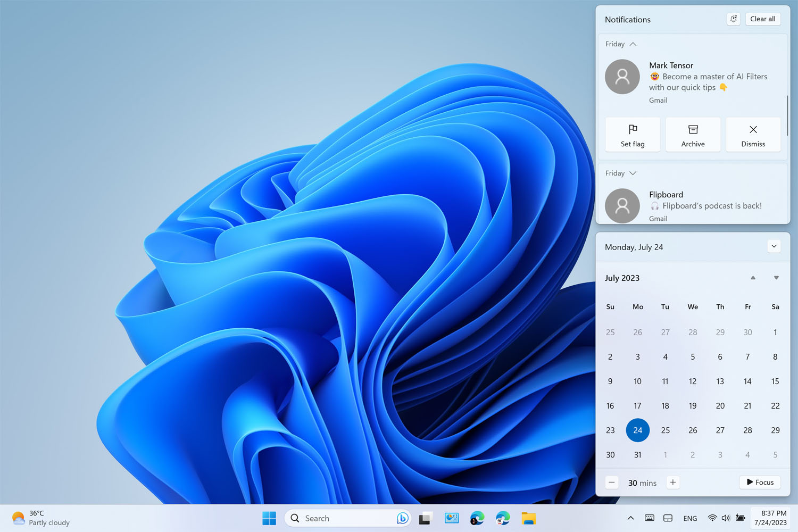
Task: Collapse the calendar with the chevron button
Action: coord(774,246)
